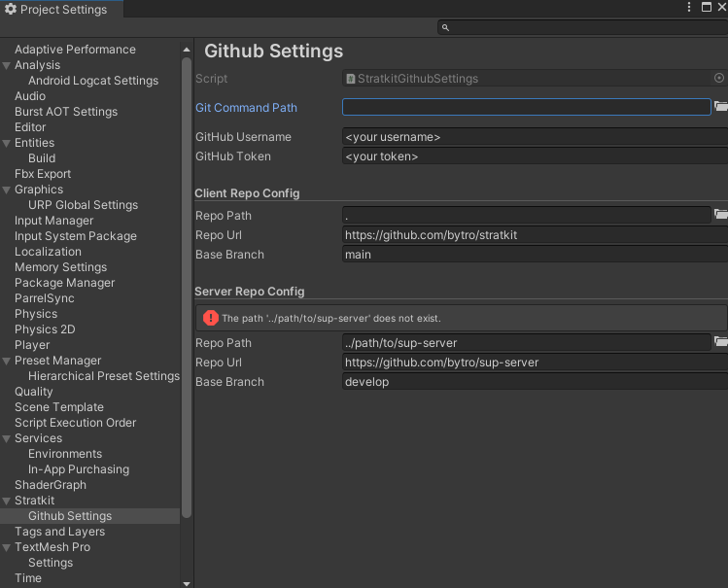Open URP Global Settings
The image size is (728, 588).
[84, 205]
